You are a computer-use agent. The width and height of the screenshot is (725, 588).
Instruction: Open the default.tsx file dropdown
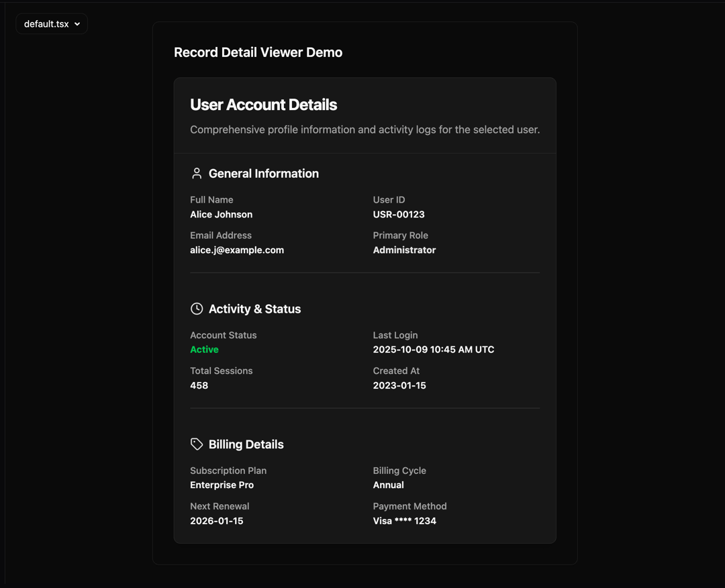pyautogui.click(x=51, y=23)
